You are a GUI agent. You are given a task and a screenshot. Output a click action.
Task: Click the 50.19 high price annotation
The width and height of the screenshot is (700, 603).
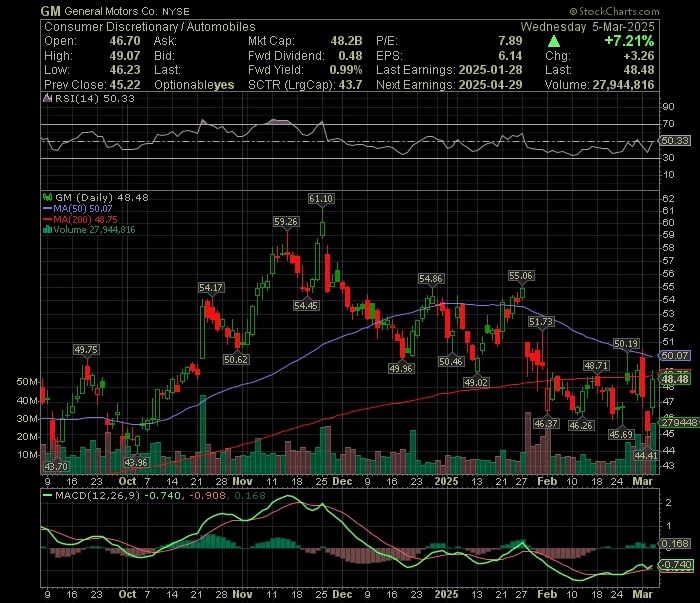pyautogui.click(x=626, y=343)
